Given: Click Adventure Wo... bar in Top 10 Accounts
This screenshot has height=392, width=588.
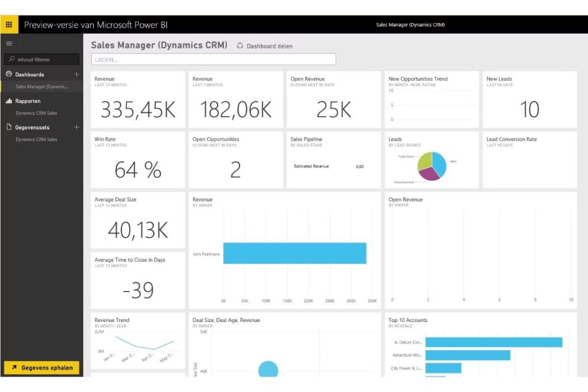Looking at the screenshot, I should click(468, 355).
